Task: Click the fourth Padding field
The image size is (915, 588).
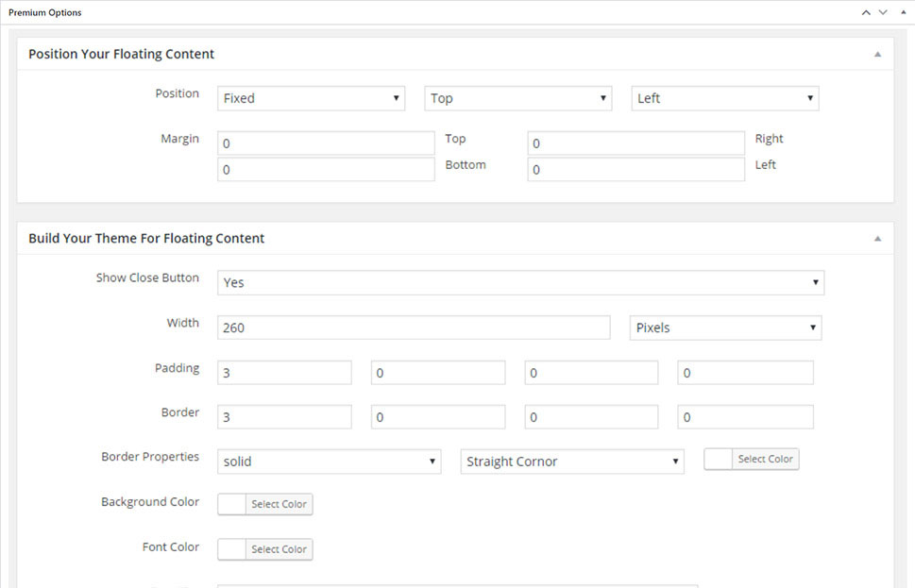Action: (745, 373)
